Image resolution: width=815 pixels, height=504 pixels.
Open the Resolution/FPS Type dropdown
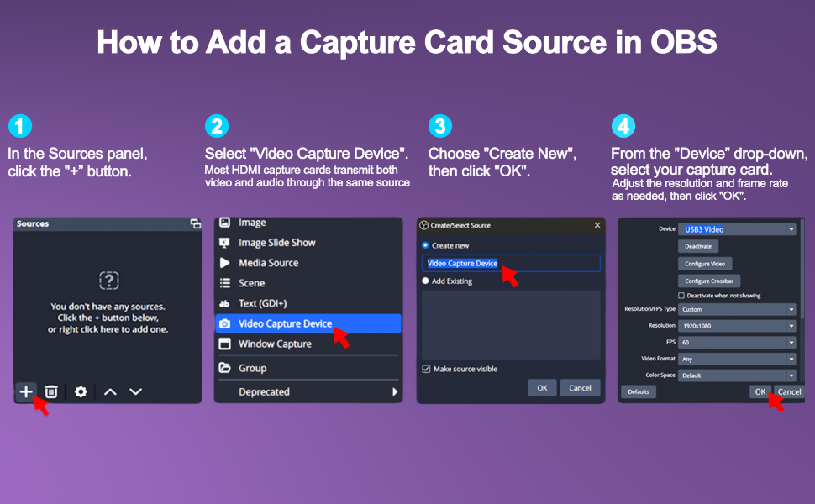[x=737, y=309]
